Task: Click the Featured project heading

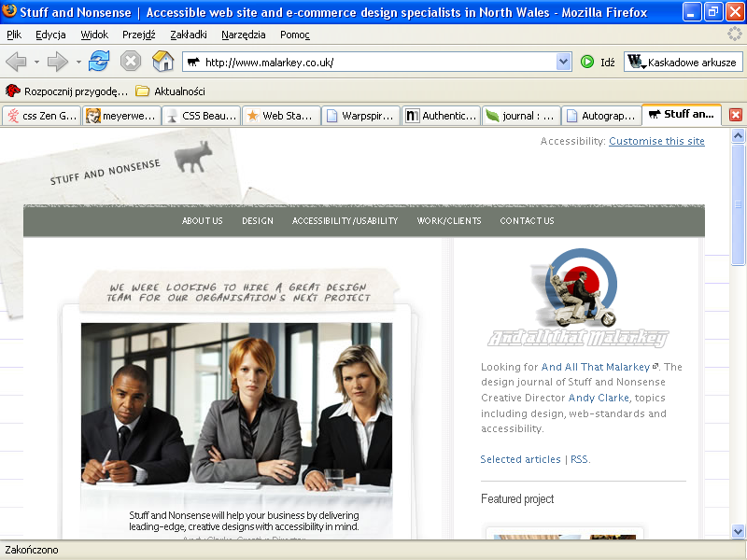Action: pyautogui.click(x=517, y=498)
